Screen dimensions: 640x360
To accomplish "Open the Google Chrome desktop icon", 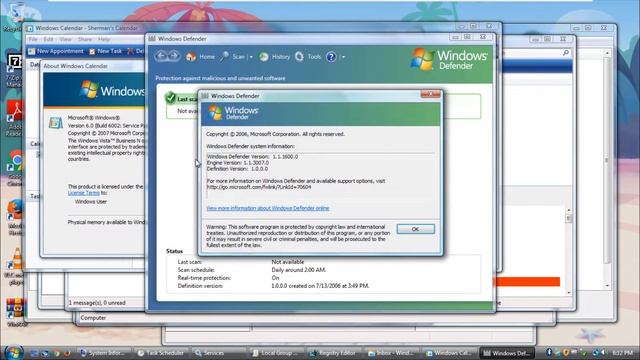I will (x=15, y=168).
